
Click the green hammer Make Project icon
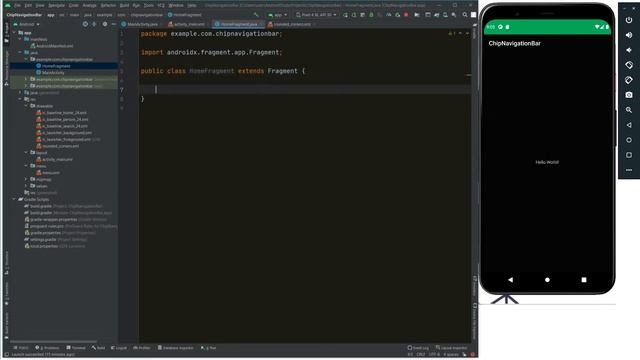256,15
